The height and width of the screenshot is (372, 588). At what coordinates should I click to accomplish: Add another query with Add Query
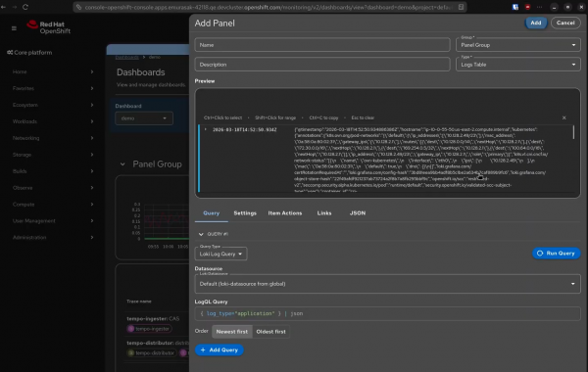(x=220, y=349)
